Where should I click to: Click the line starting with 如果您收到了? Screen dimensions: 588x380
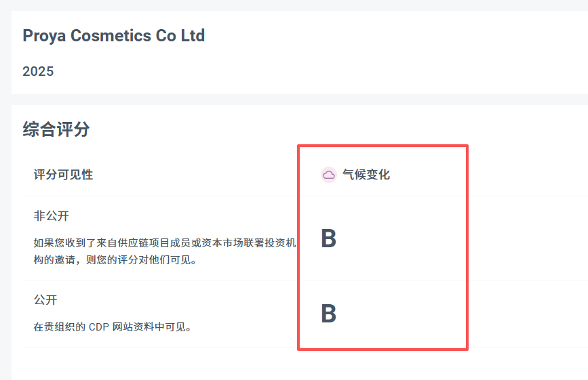click(x=164, y=242)
